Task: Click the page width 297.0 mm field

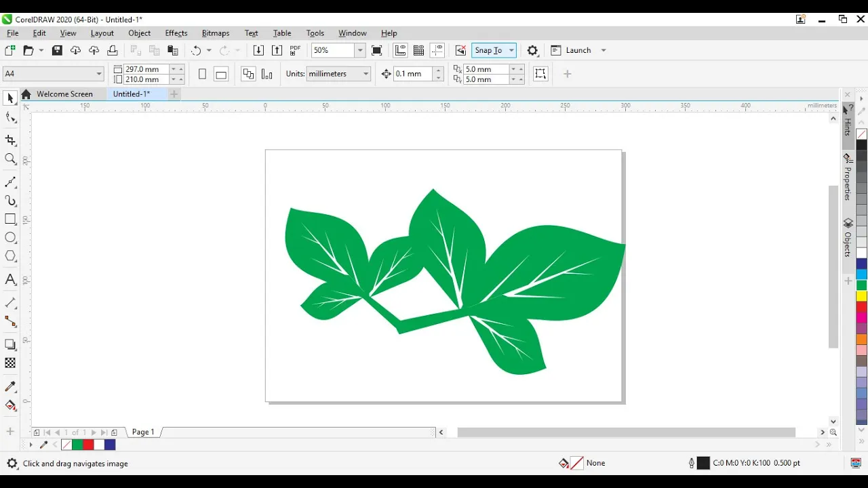Action: coord(147,69)
